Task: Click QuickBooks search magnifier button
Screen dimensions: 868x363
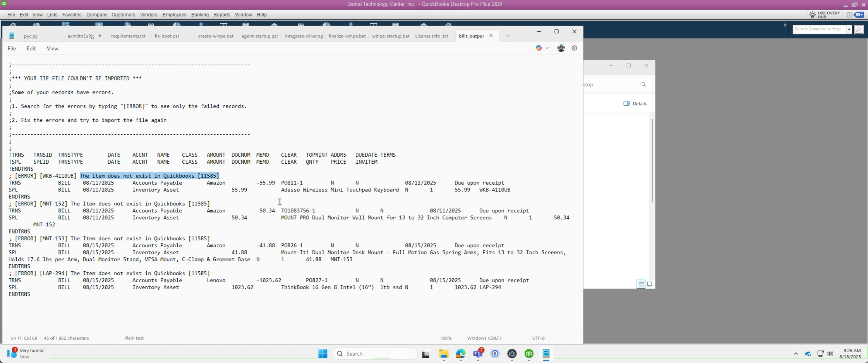Action: pyautogui.click(x=858, y=29)
